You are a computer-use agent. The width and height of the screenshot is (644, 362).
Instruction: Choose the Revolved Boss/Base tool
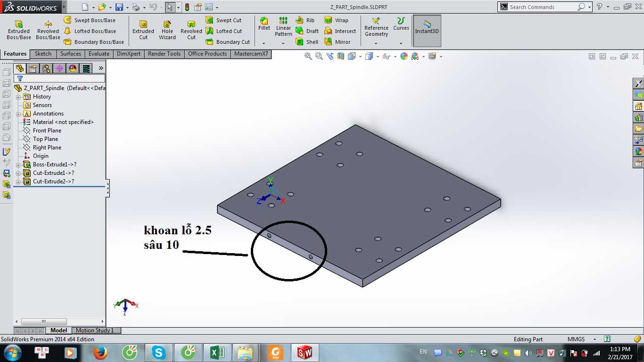pyautogui.click(x=48, y=30)
